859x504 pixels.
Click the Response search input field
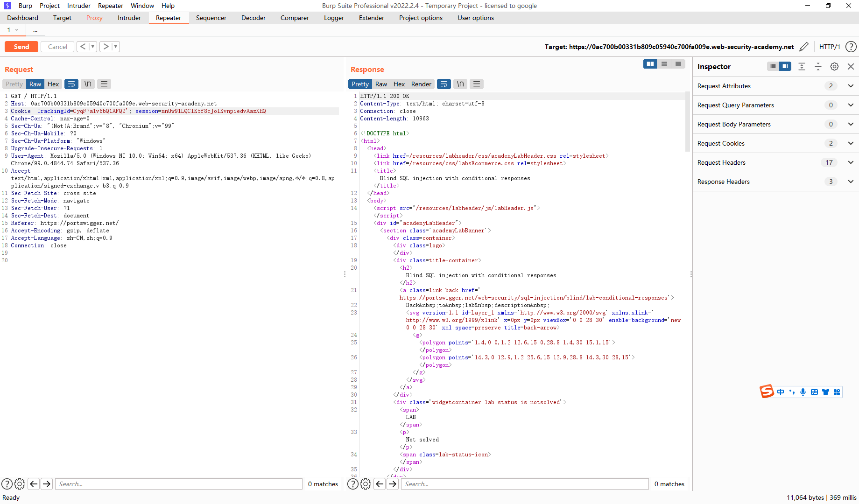click(525, 484)
